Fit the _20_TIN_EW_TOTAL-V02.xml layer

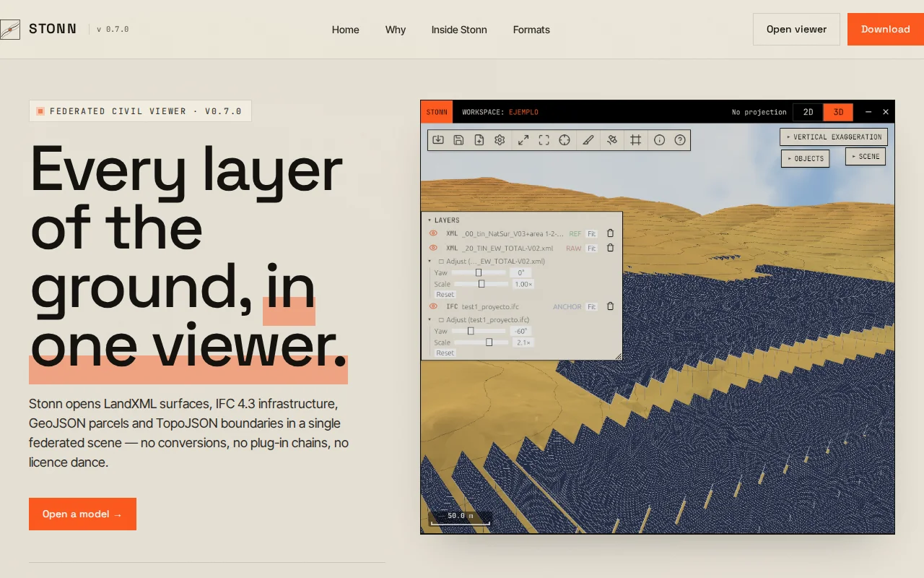tap(592, 248)
